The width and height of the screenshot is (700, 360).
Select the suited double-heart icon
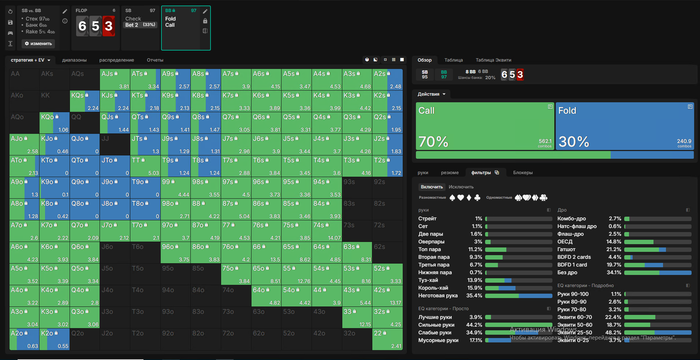(x=527, y=197)
